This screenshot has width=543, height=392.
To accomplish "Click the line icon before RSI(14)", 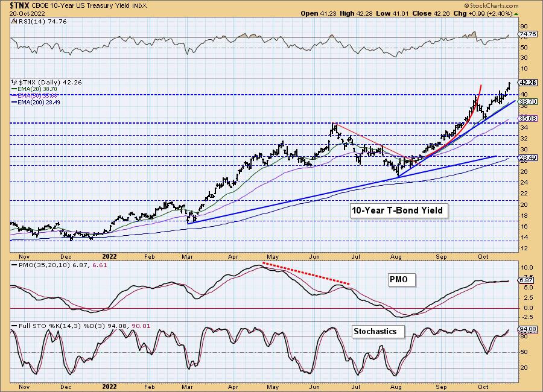I will tap(14, 22).
